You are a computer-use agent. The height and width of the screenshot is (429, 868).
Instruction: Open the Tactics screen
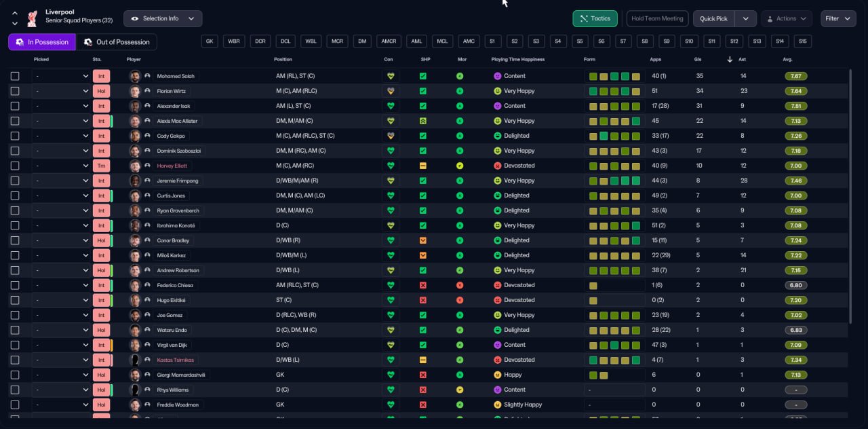(x=595, y=19)
